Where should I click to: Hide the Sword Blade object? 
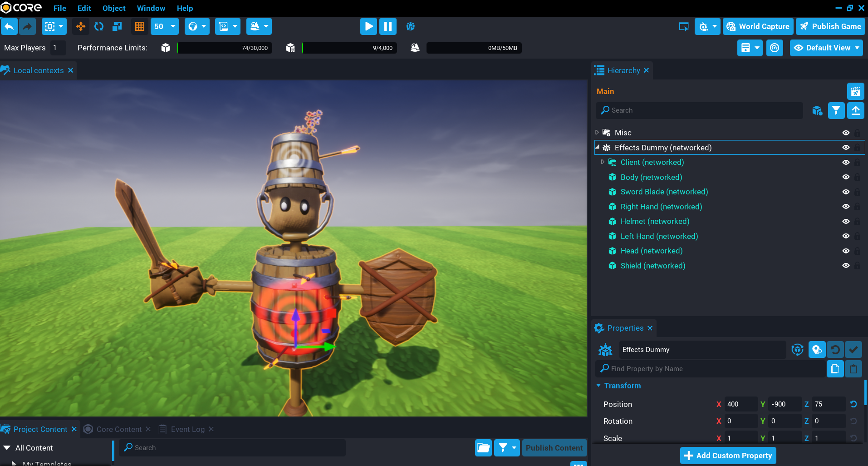(846, 192)
